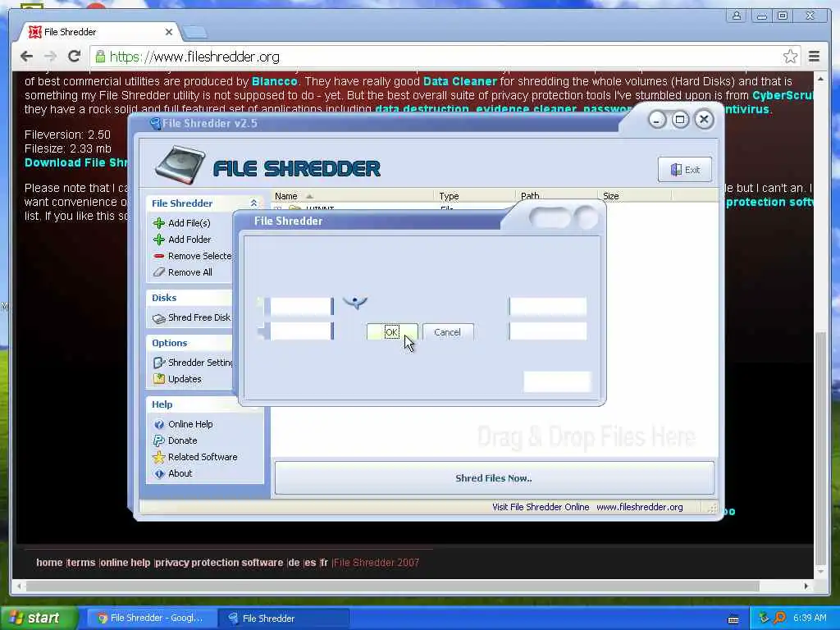Collapse the File Shredder sidebar section

click(253, 203)
